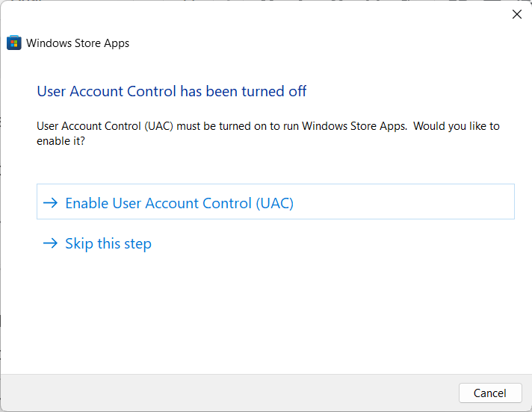Viewport: 532px width, 412px height.
Task: Click the "enable it?" text line
Action: tap(61, 140)
